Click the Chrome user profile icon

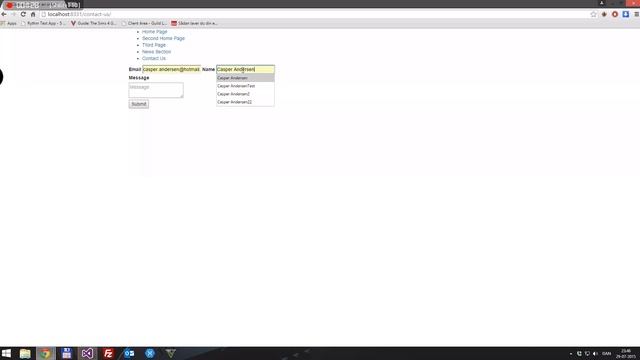[602, 3]
